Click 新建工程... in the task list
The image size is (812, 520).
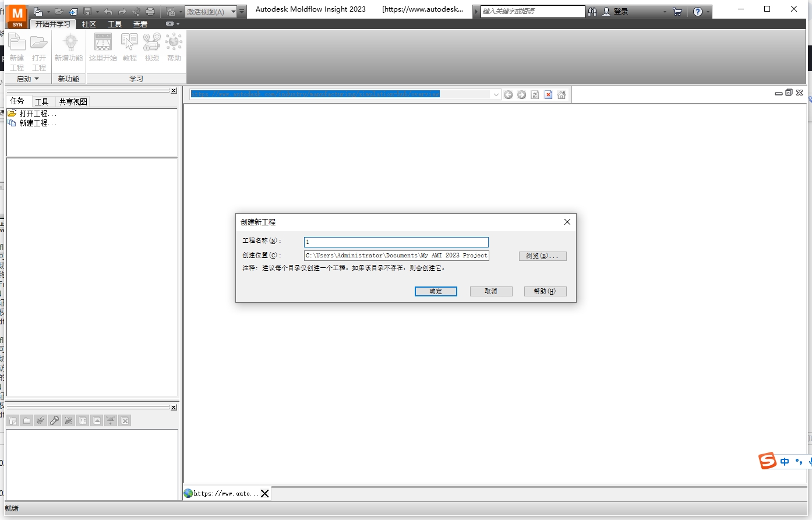pos(38,123)
